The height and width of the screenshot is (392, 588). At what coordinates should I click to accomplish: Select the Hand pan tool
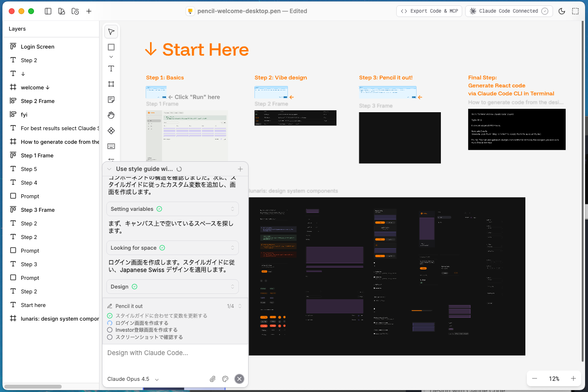(x=111, y=115)
